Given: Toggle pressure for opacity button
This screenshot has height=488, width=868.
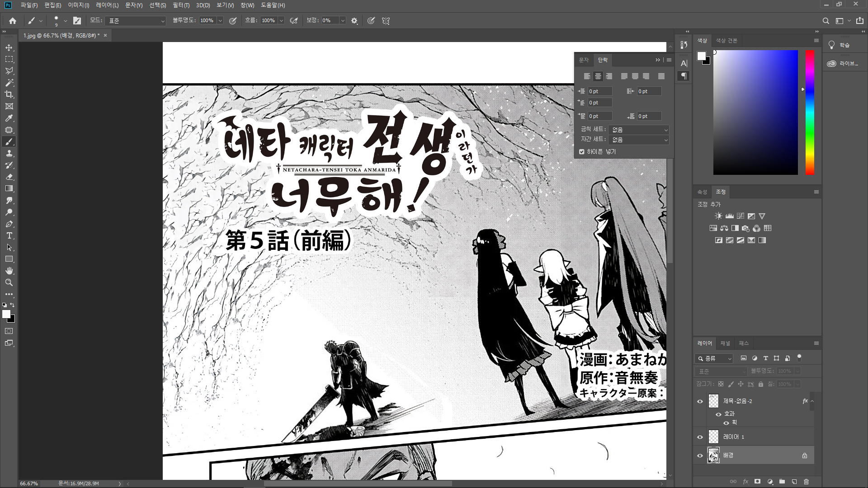Looking at the screenshot, I should (233, 21).
